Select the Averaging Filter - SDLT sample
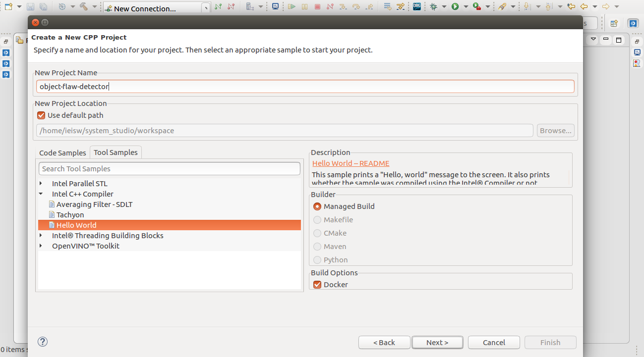Screen dimensions: 644x357 (94, 204)
